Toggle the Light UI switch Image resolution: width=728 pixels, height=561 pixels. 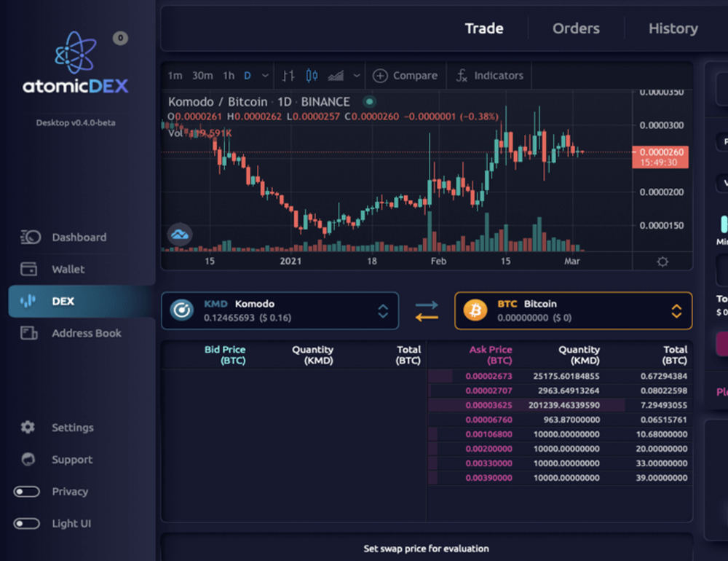pyautogui.click(x=26, y=523)
